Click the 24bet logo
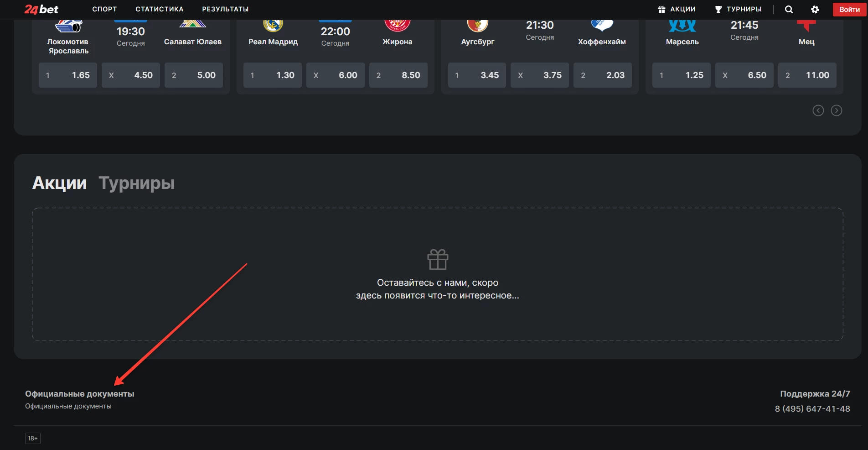 click(x=41, y=9)
